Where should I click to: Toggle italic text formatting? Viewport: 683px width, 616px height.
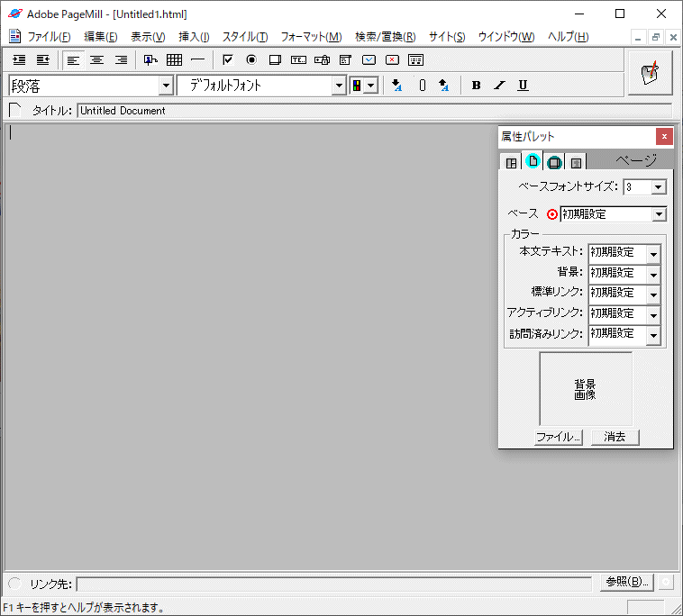click(499, 86)
